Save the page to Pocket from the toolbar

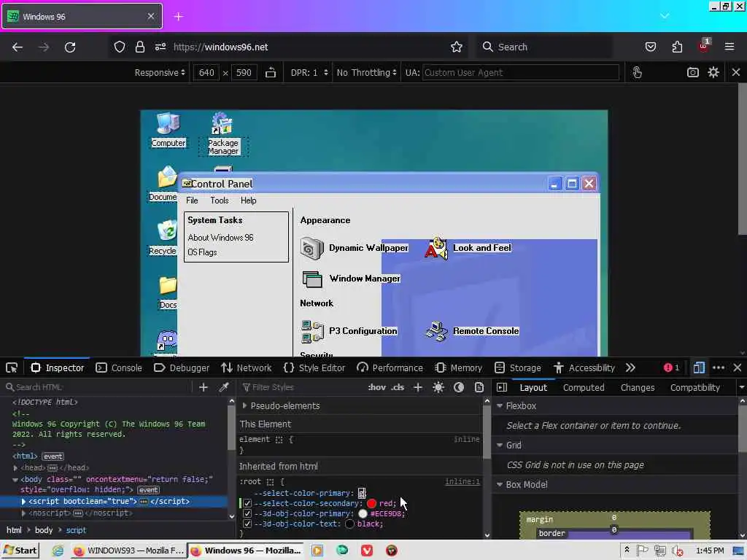tap(651, 47)
